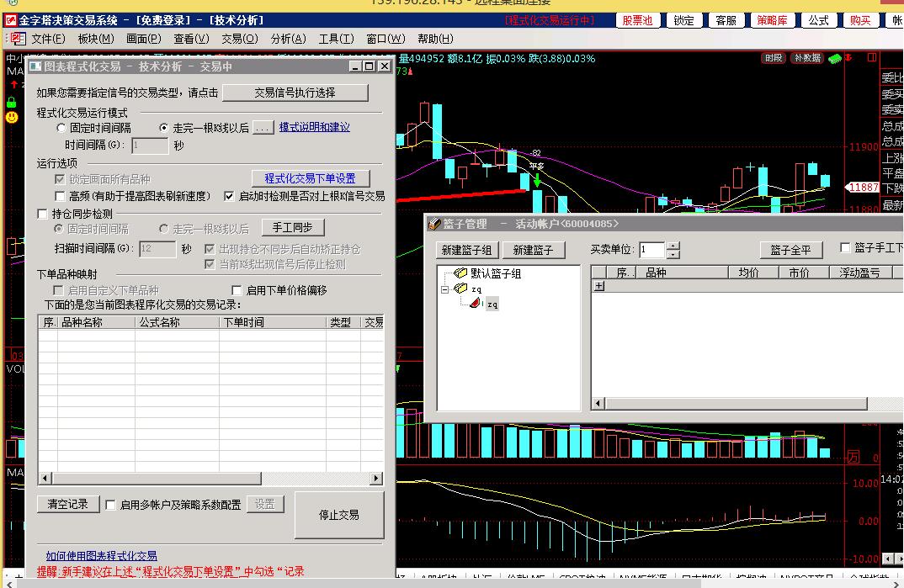The image size is (904, 588).
Task: Click the 公式 button in top bar
Action: pos(818,20)
